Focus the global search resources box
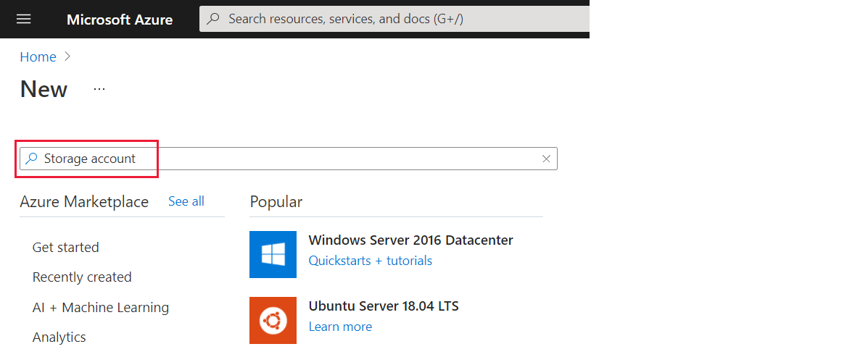 click(394, 19)
